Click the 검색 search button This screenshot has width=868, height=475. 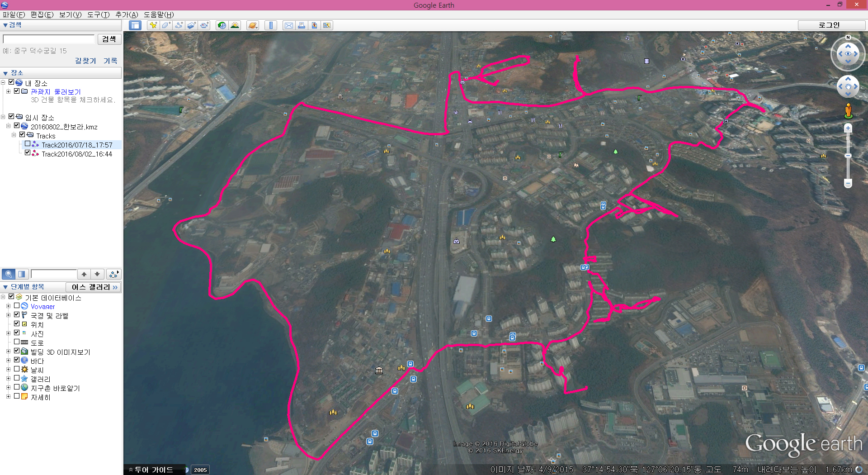point(109,39)
